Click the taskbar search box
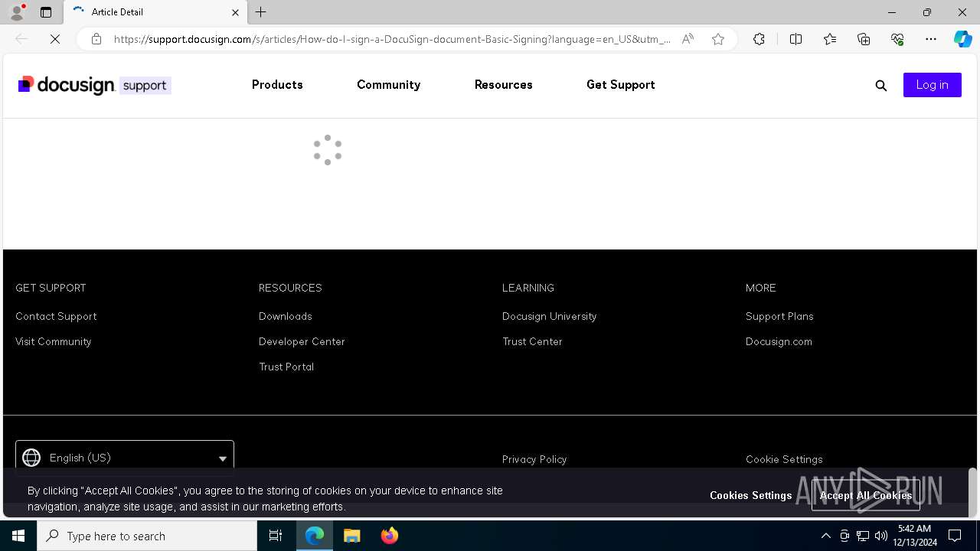The width and height of the screenshot is (980, 551). coord(147,536)
